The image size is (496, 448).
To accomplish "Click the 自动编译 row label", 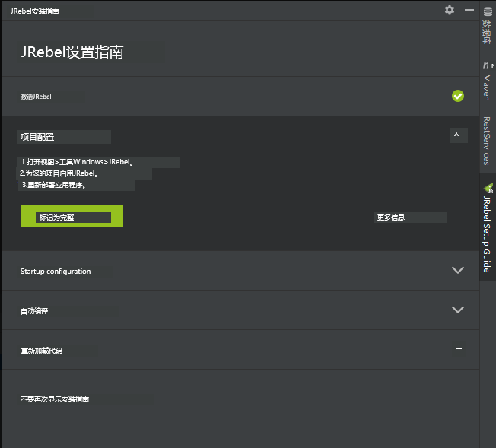I will point(34,311).
